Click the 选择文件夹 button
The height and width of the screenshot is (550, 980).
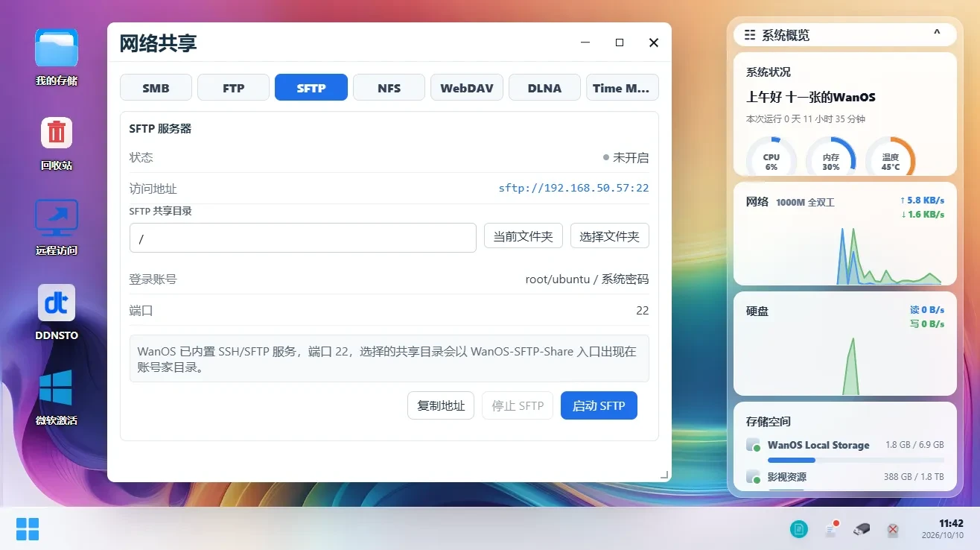click(x=610, y=236)
